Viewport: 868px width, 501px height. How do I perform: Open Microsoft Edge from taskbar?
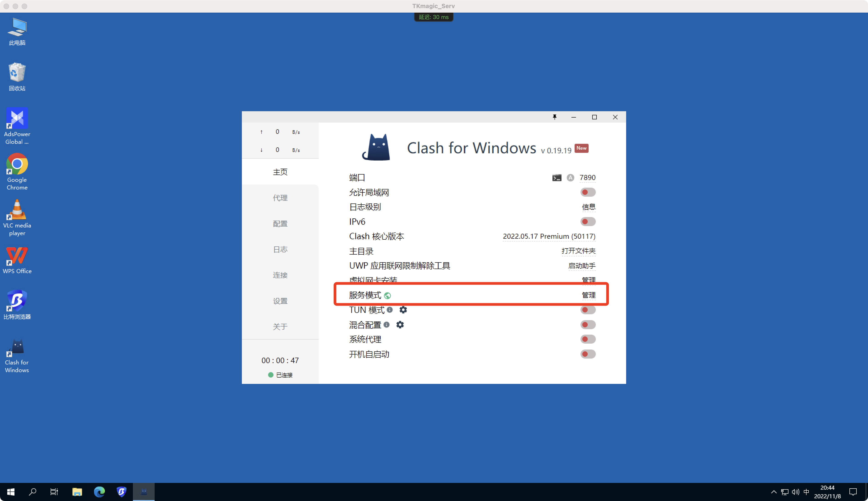click(99, 492)
